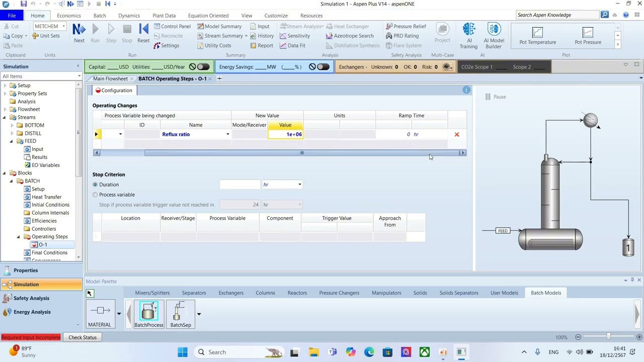The height and width of the screenshot is (362, 644).
Task: Open Properties environment
Action: 41,270
